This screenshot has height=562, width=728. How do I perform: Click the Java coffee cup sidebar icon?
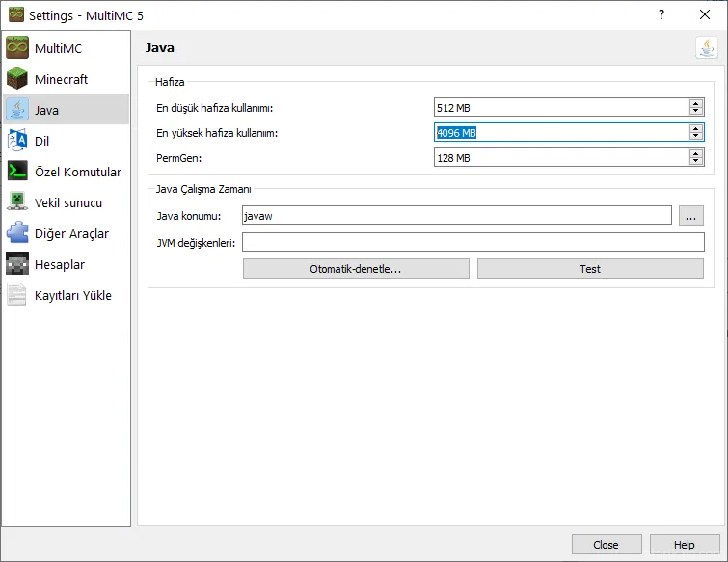[17, 110]
